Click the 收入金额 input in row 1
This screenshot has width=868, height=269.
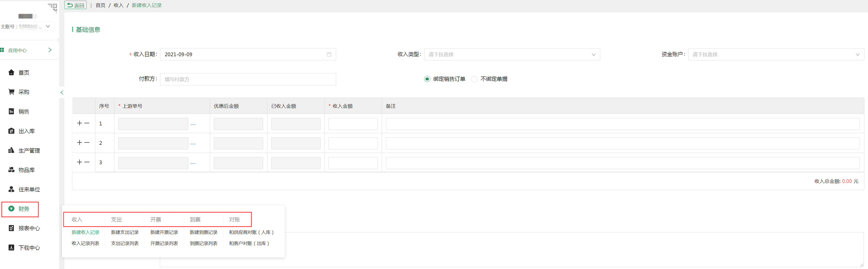pos(353,124)
